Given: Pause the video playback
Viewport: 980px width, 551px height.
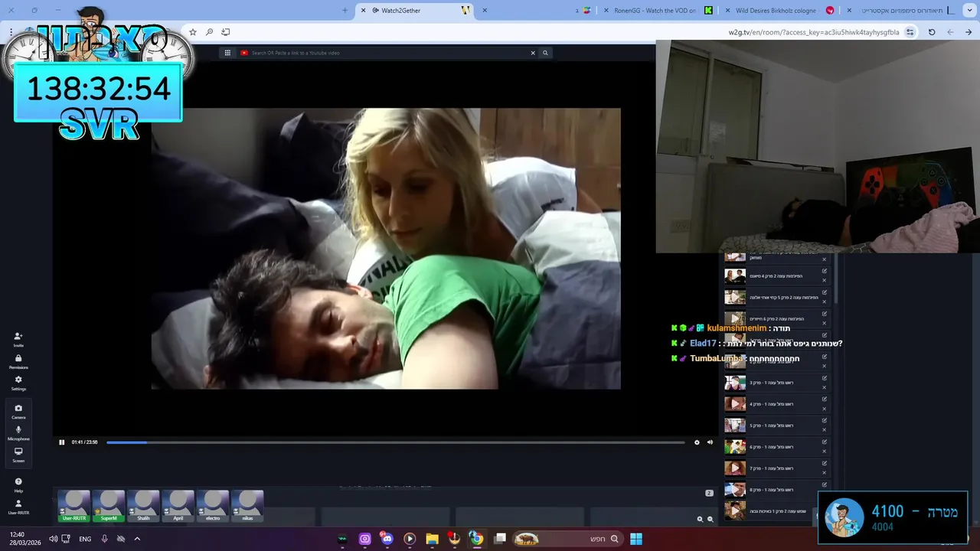Looking at the screenshot, I should (62, 442).
